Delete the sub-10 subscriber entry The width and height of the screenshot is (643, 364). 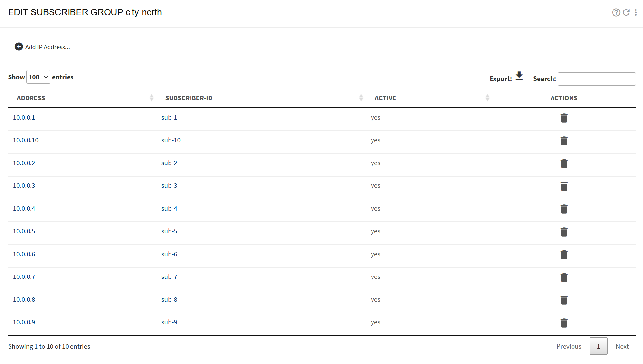564,141
